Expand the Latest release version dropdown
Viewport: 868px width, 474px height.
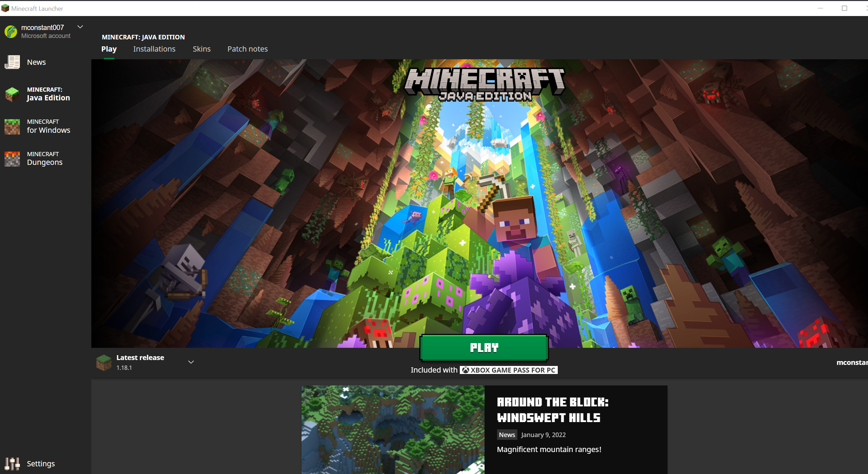click(191, 362)
